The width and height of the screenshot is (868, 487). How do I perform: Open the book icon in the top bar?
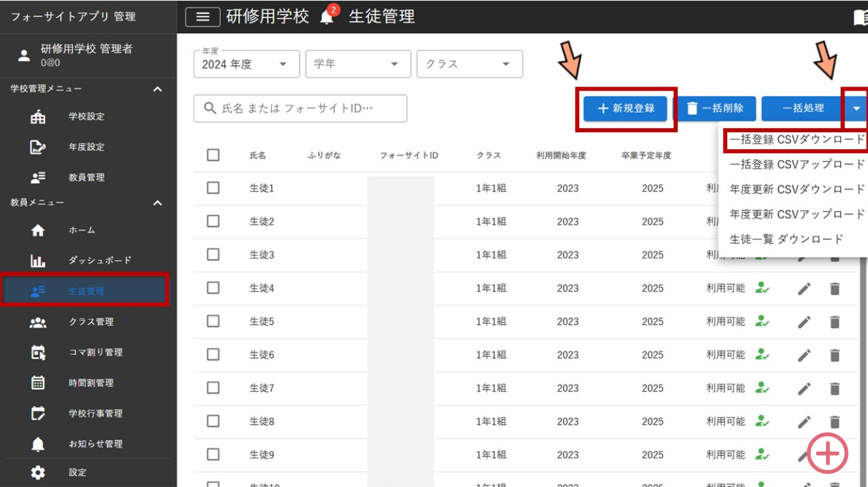click(861, 18)
